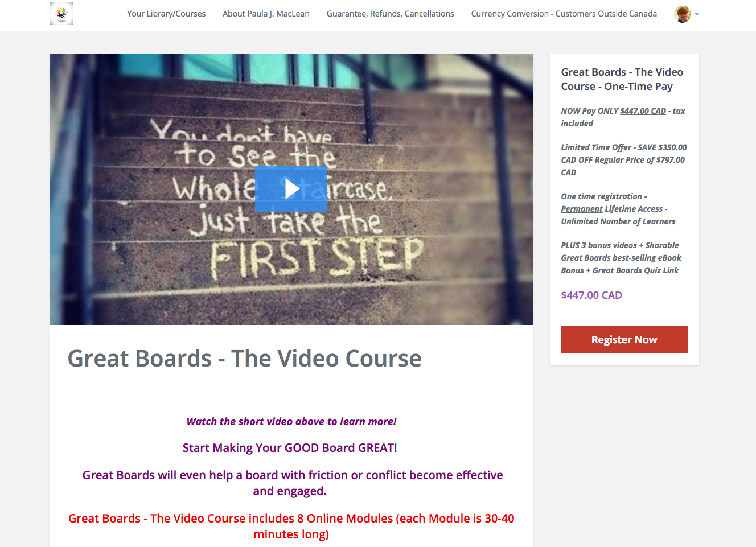
Task: Go to About Paula J. MacLean
Action: [x=266, y=14]
